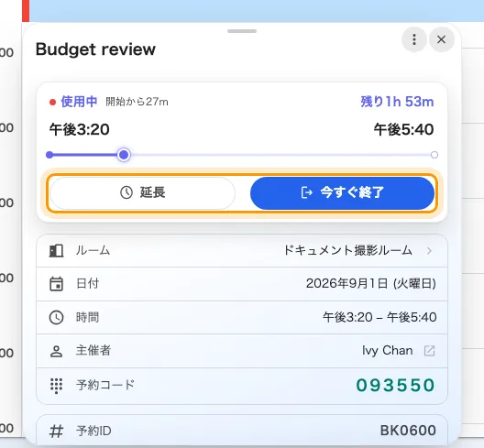Click the 延長 extend button

[x=142, y=192]
